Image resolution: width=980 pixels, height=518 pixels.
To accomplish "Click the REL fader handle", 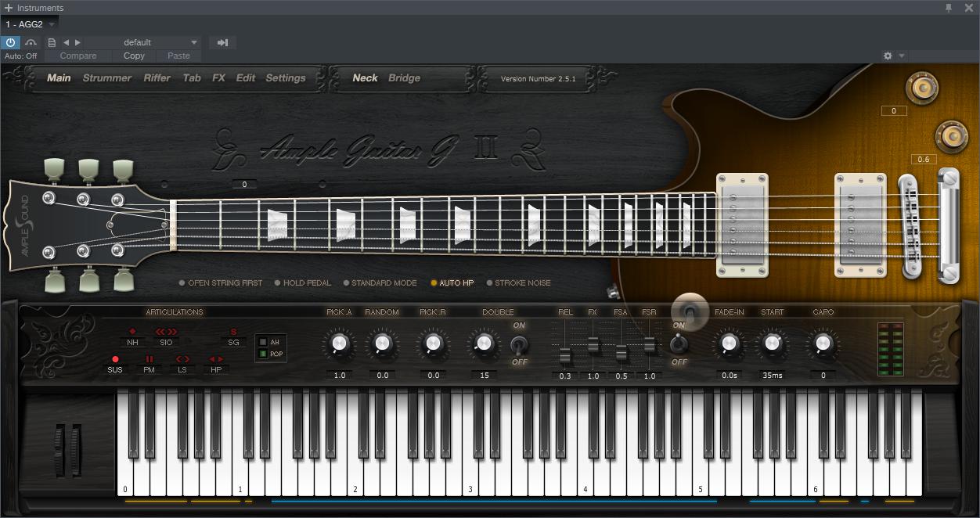I will click(564, 356).
